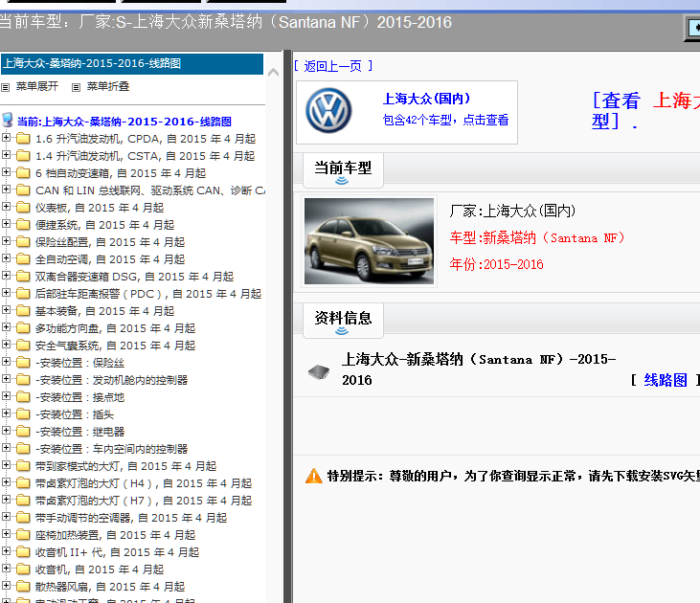The height and width of the screenshot is (603, 700).
Task: Open the 线路图 link
Action: click(x=666, y=380)
